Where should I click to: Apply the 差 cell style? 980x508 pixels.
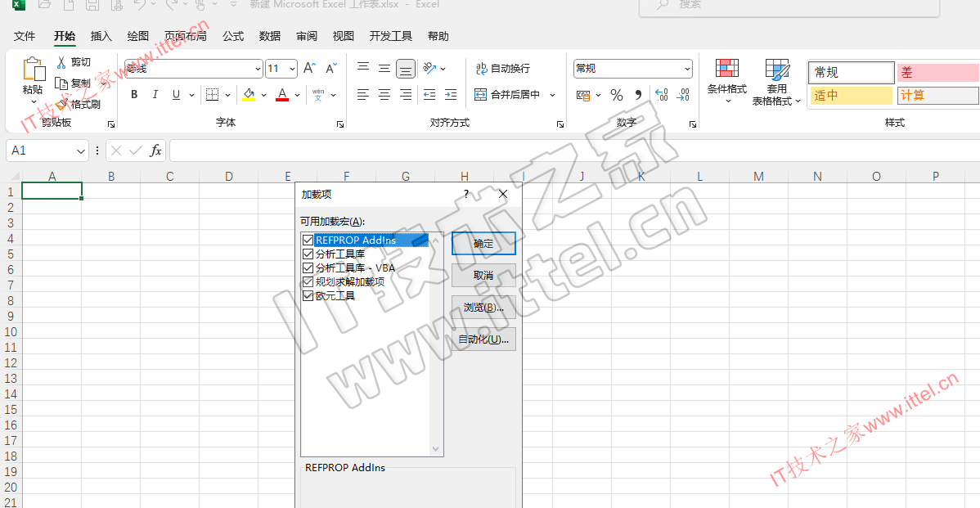(x=938, y=73)
